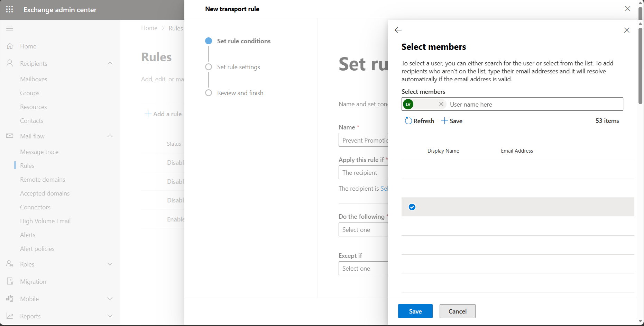Click the rule Name input field
Viewport: 644px width, 326px height.
pos(363,140)
